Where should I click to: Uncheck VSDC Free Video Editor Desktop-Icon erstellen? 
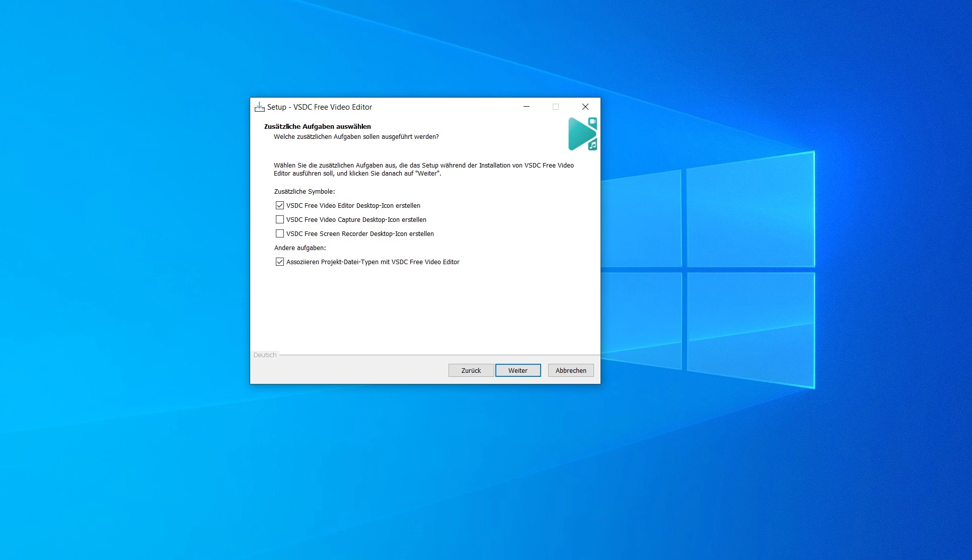click(280, 205)
